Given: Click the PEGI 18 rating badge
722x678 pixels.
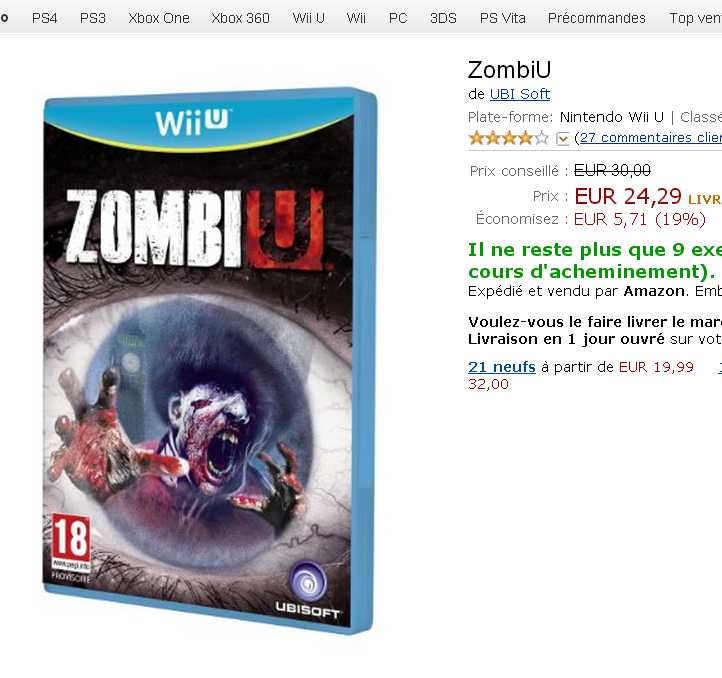Looking at the screenshot, I should click(71, 542).
